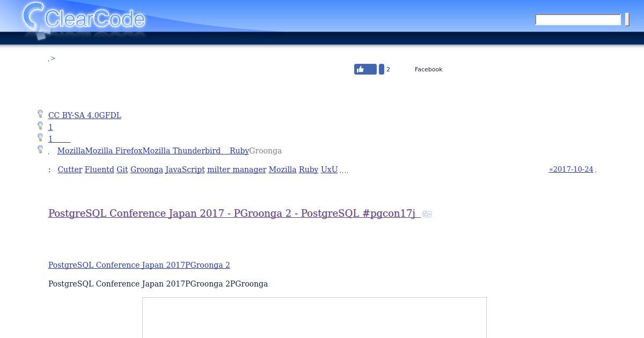Open the Mozilla Firefox link
The height and width of the screenshot is (338, 644).
point(114,151)
